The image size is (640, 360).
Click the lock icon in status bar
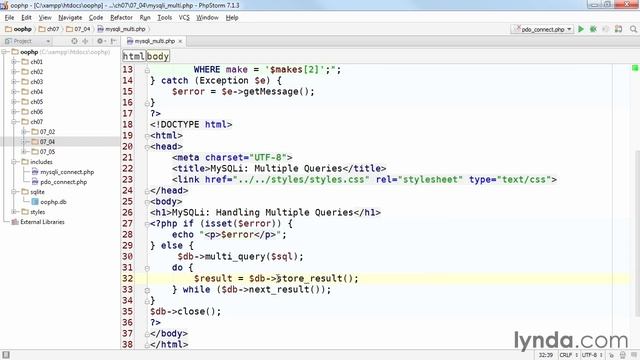click(611, 355)
